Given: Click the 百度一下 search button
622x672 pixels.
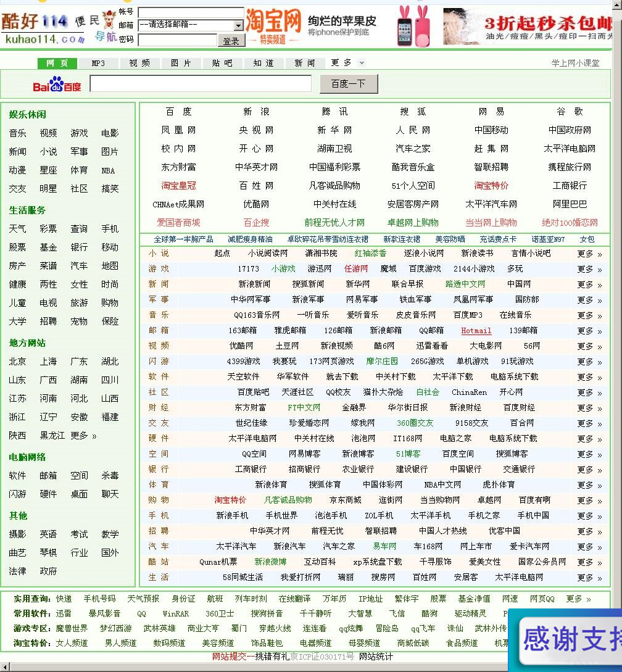Looking at the screenshot, I should click(x=349, y=84).
